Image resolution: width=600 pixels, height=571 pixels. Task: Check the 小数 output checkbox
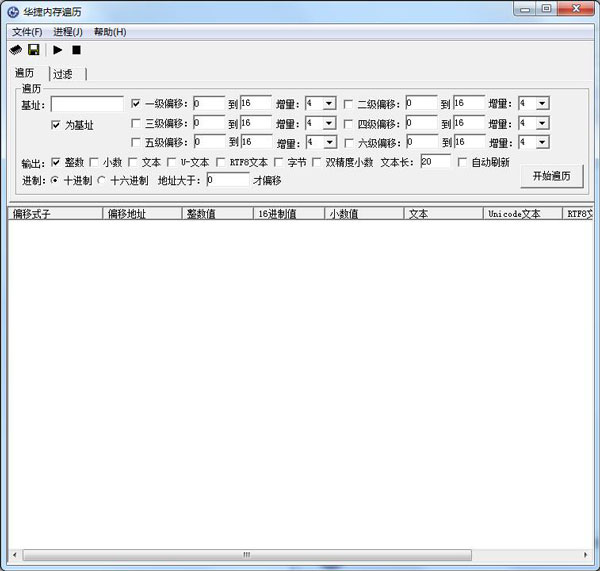[x=94, y=162]
